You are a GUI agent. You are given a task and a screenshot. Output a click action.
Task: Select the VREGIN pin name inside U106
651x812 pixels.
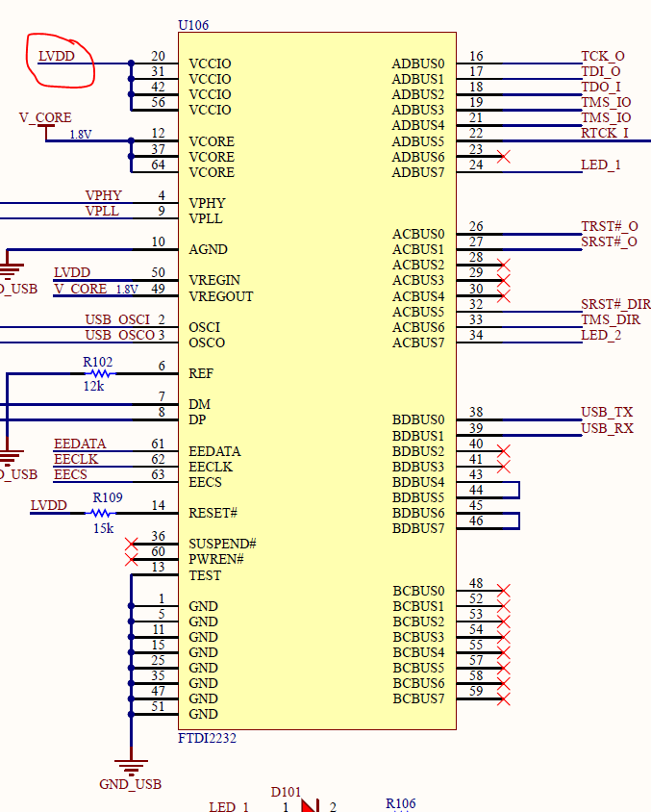coord(214,280)
